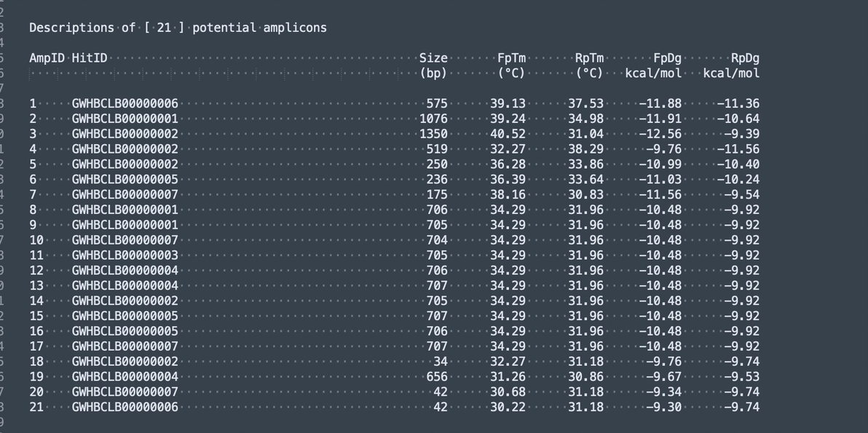Click the 'Descriptions of [ 21 ] potential amplicons' heading
868x433 pixels.
pyautogui.click(x=178, y=28)
